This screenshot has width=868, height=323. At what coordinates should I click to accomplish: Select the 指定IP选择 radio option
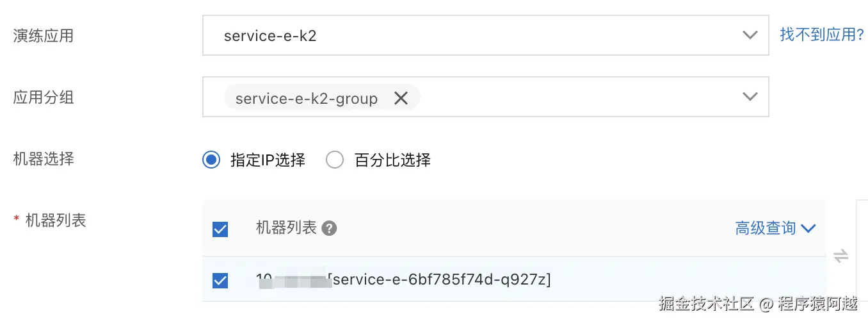click(x=211, y=160)
